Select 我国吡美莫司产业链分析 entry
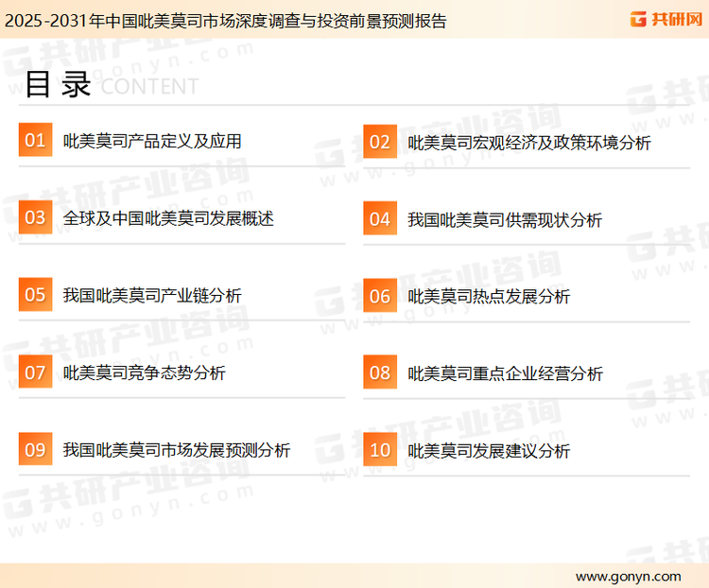The image size is (709, 588). 152,295
